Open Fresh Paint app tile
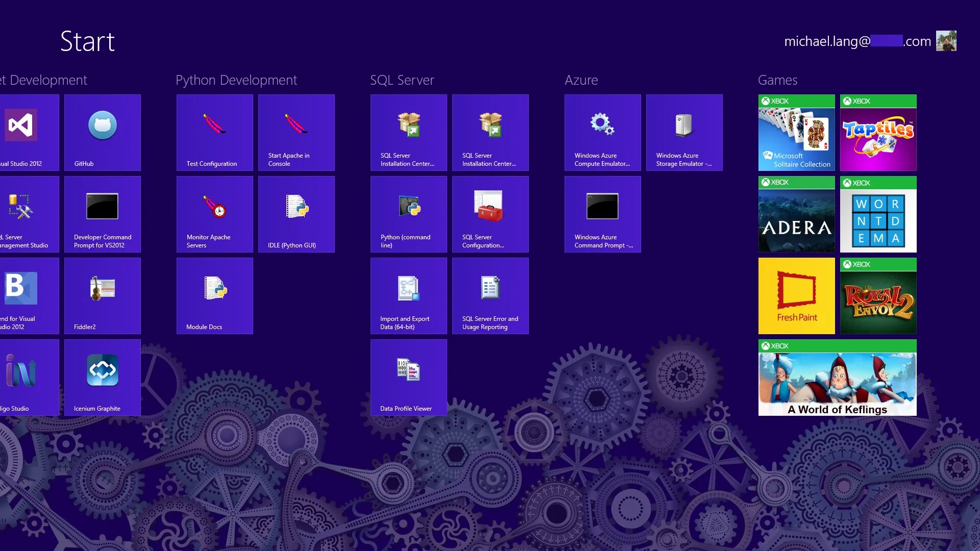 [796, 296]
